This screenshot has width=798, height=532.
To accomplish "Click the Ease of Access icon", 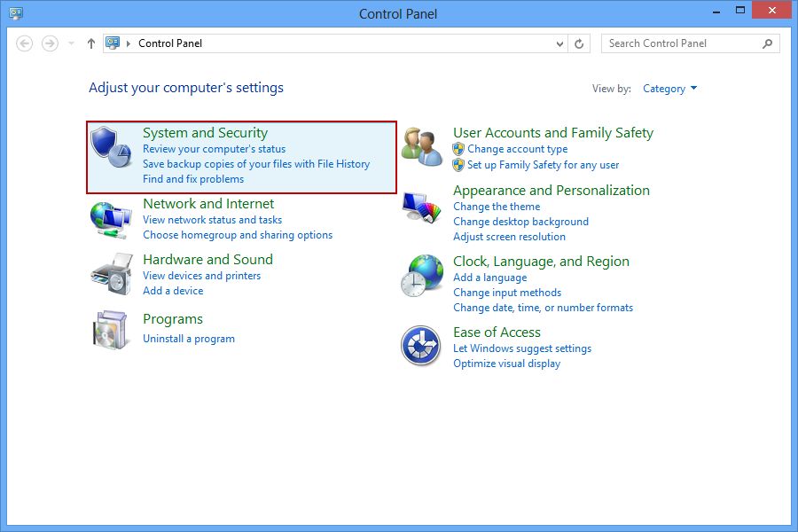I will click(x=421, y=346).
